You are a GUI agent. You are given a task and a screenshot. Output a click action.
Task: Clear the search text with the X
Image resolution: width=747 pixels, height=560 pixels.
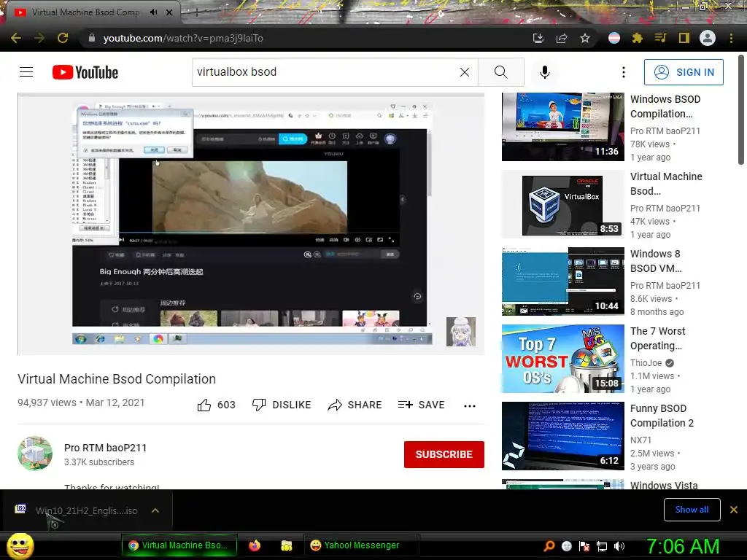pos(465,72)
